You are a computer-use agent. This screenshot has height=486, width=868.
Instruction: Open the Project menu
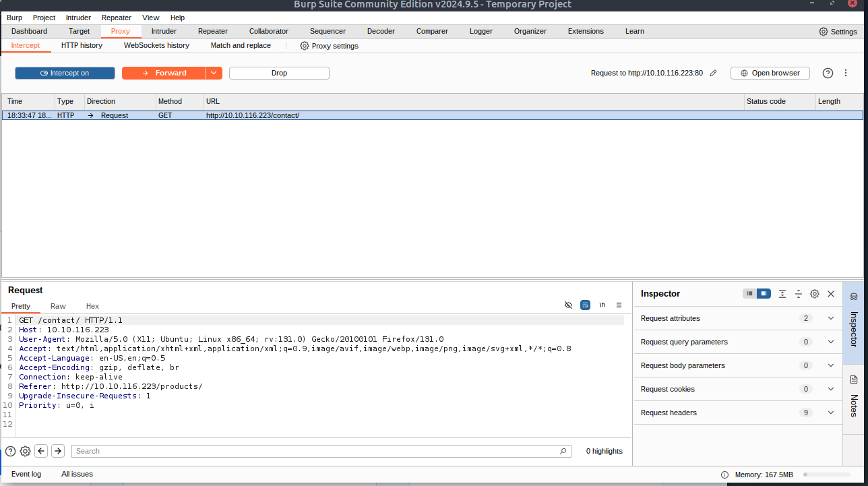pyautogui.click(x=44, y=18)
